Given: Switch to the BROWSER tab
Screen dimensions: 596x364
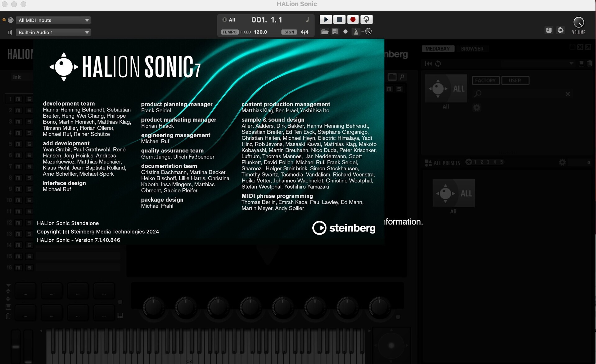Looking at the screenshot, I should 472,48.
